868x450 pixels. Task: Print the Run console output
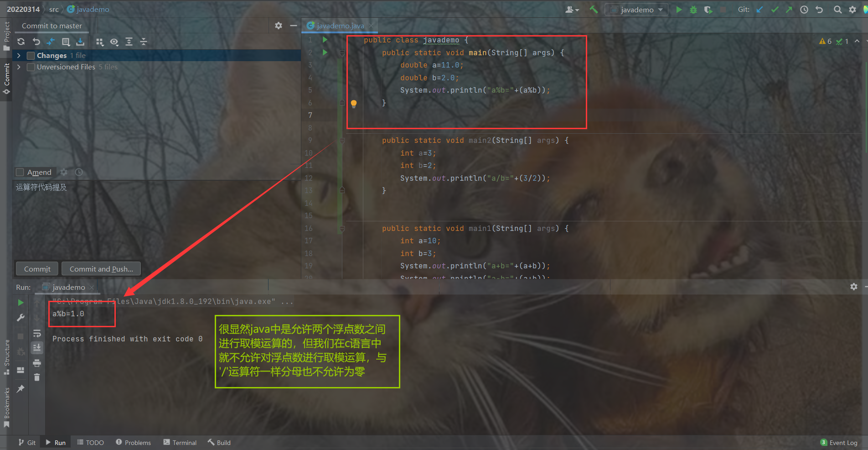pos(37,363)
